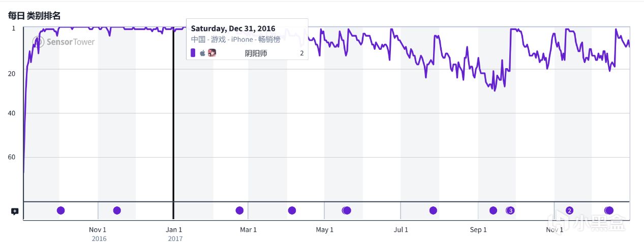Viewport: 644px width, 242px height.
Task: Click the 中国 - 游戏 - iPhone - 畅销榜 tooltip subtitle
Action: (x=236, y=39)
